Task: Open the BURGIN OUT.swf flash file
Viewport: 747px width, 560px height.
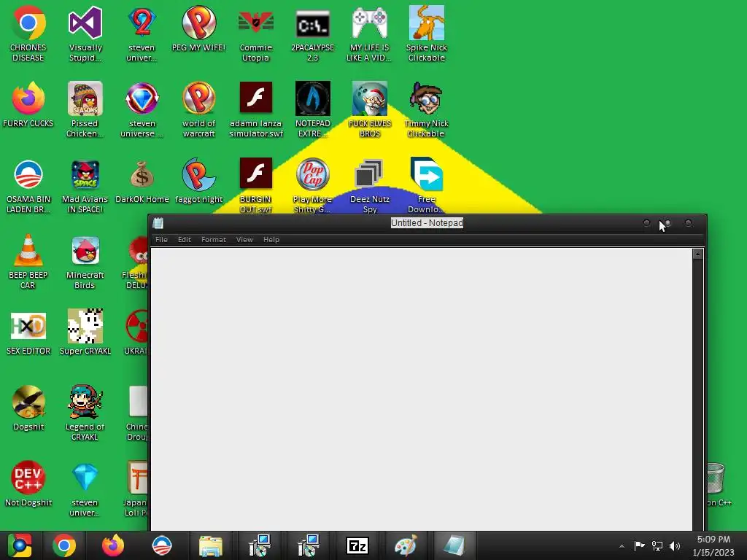Action: coord(256,186)
